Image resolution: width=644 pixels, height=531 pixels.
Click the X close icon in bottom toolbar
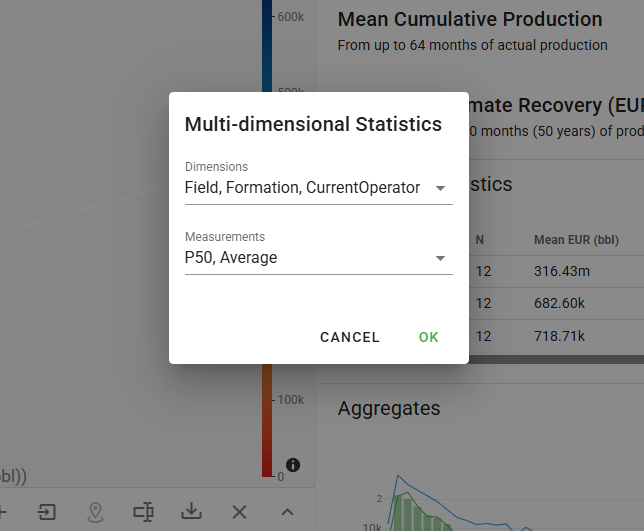(x=239, y=512)
